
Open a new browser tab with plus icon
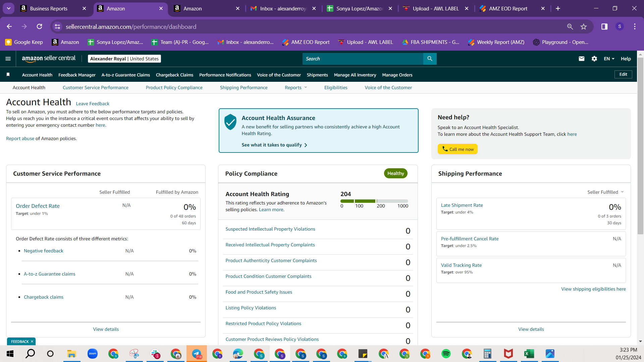(558, 8)
